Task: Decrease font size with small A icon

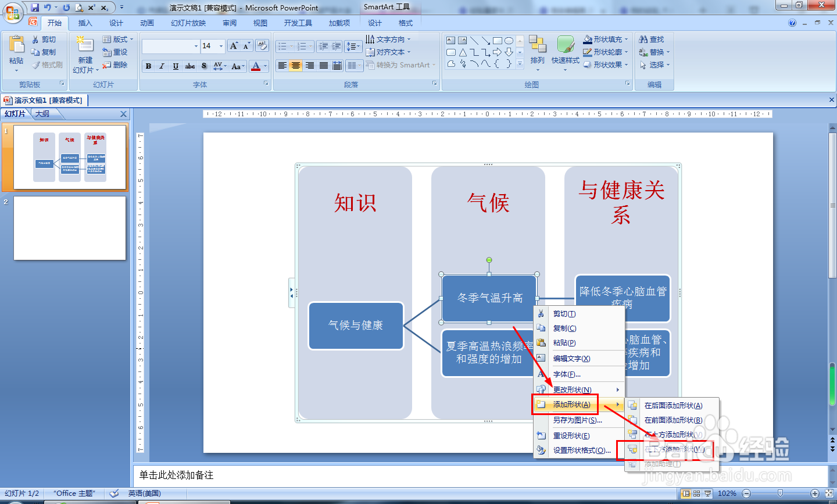Action: point(246,46)
